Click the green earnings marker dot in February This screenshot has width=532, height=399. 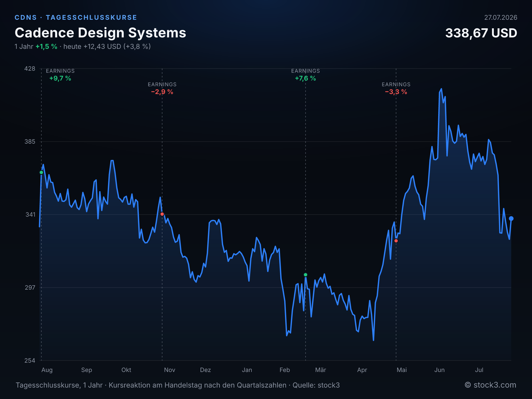click(306, 275)
